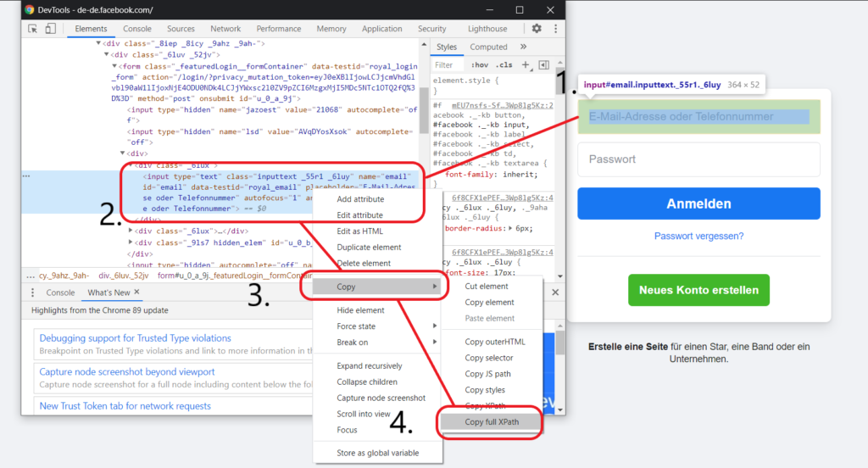868x468 pixels.
Task: Toggle the :hov element state button
Action: pos(480,64)
